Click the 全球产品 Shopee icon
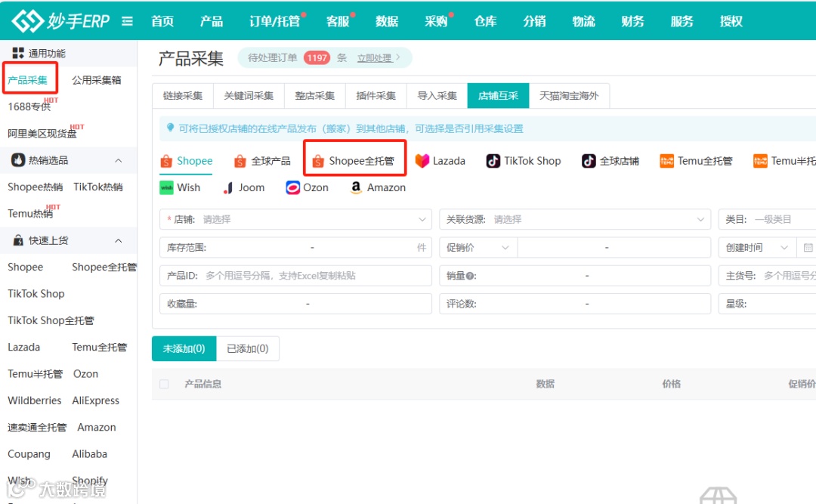Image resolution: width=816 pixels, height=504 pixels. [240, 161]
